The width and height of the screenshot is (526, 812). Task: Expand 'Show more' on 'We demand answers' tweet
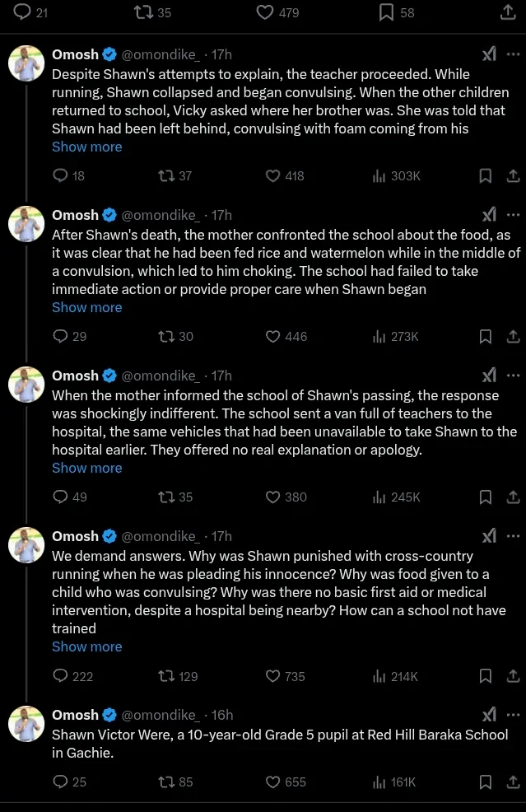[x=86, y=646]
